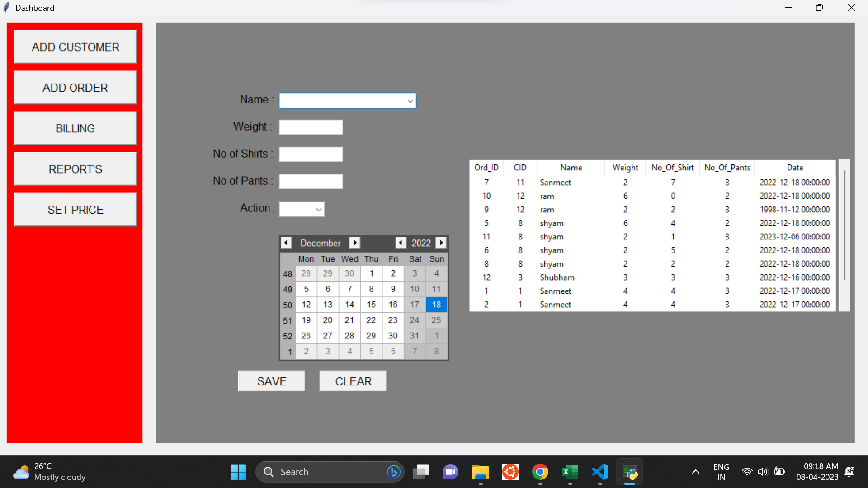Click the orders table vertical scrollbar
Image resolution: width=868 pixels, height=488 pixels.
[x=844, y=226]
